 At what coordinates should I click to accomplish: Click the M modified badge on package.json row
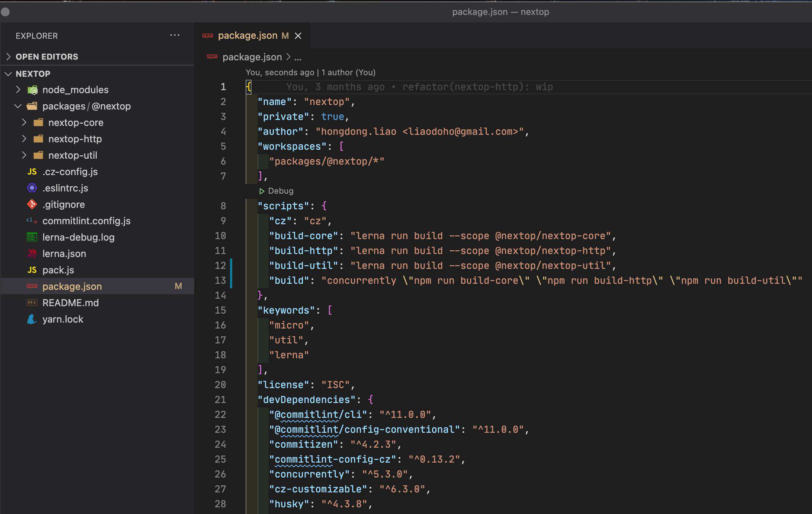coord(178,286)
